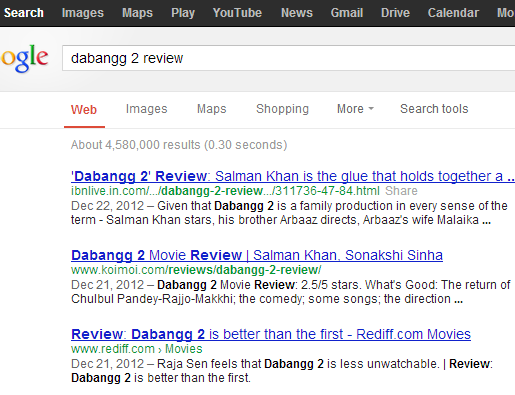Switch to Shopping results tab
The image size is (515, 395).
pyautogui.click(x=282, y=109)
